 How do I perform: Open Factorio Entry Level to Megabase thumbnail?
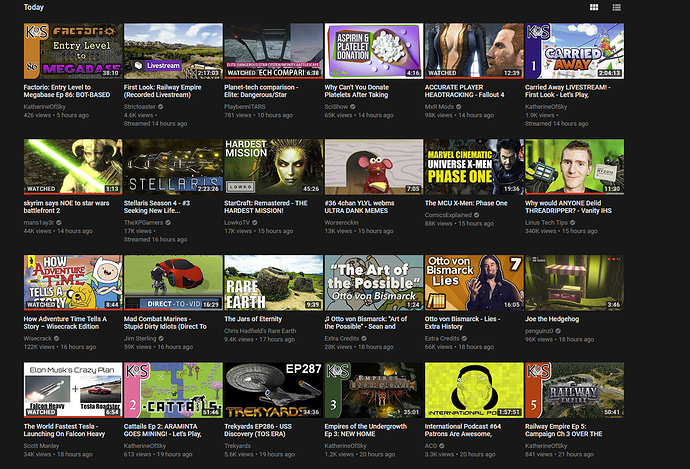pos(73,51)
